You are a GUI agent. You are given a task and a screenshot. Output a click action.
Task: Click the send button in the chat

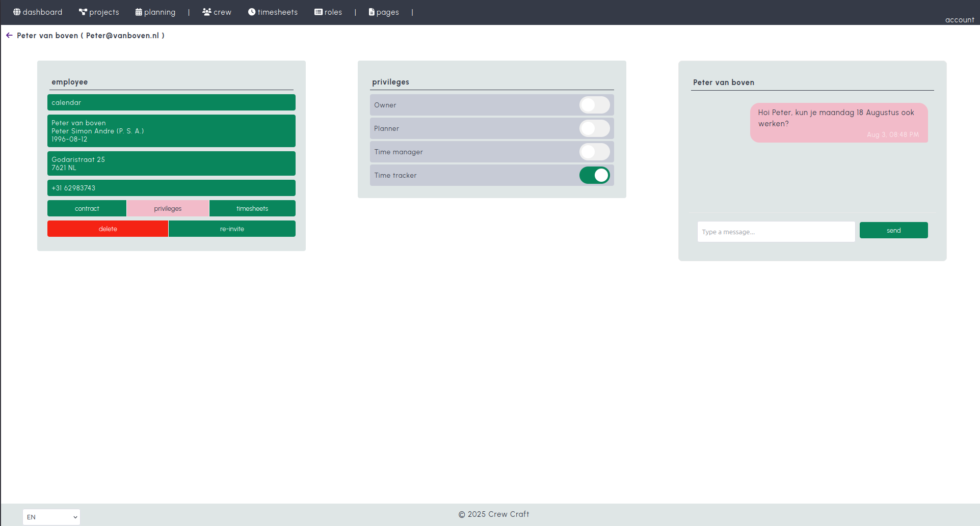click(x=893, y=230)
